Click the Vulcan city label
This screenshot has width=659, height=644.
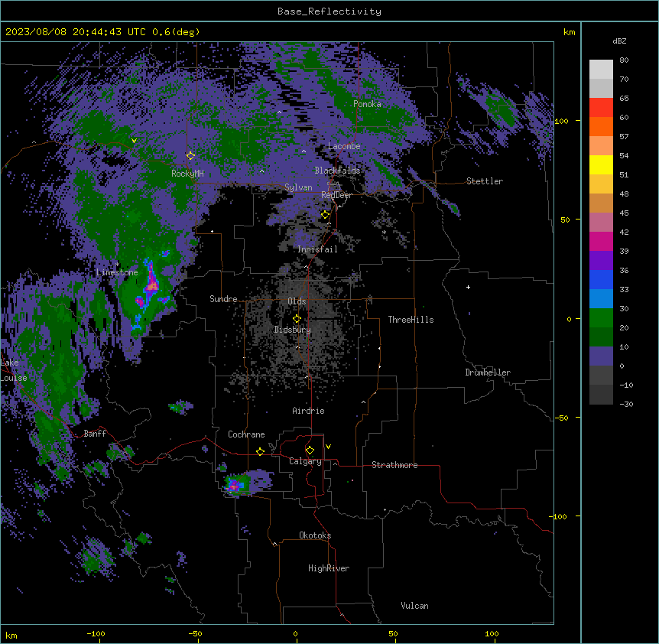(414, 606)
